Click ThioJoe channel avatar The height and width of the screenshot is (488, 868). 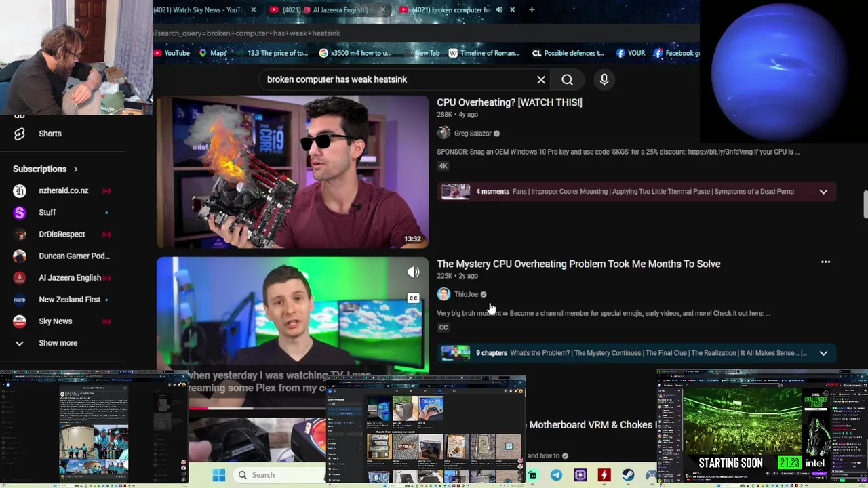coord(443,294)
